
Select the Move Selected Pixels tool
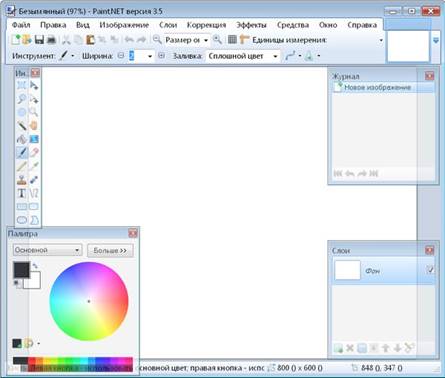click(34, 85)
